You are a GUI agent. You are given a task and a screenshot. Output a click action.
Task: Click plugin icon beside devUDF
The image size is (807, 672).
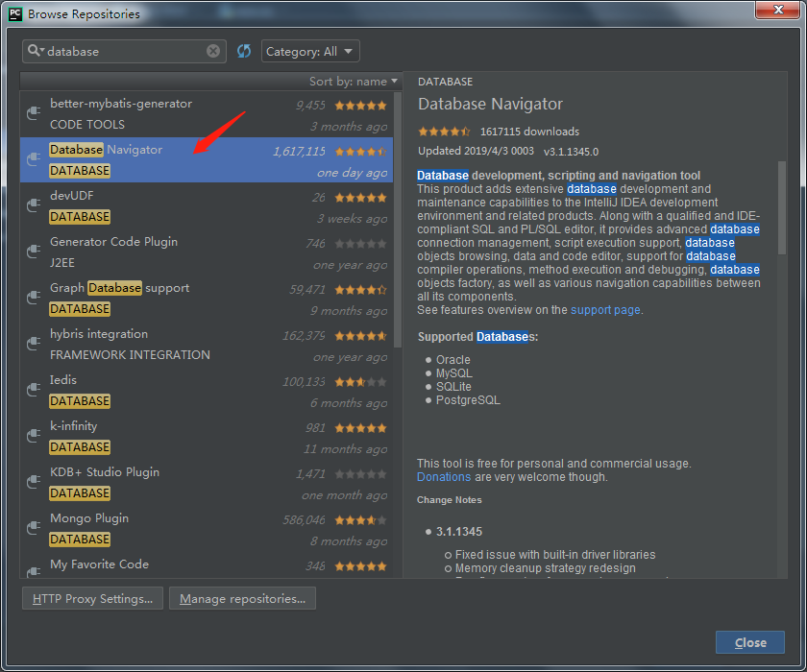pyautogui.click(x=34, y=205)
